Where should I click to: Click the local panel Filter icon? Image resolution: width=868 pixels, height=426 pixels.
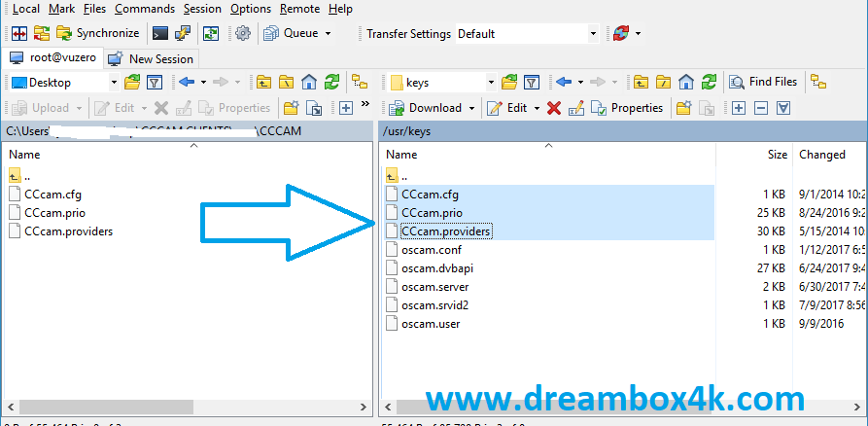[155, 83]
